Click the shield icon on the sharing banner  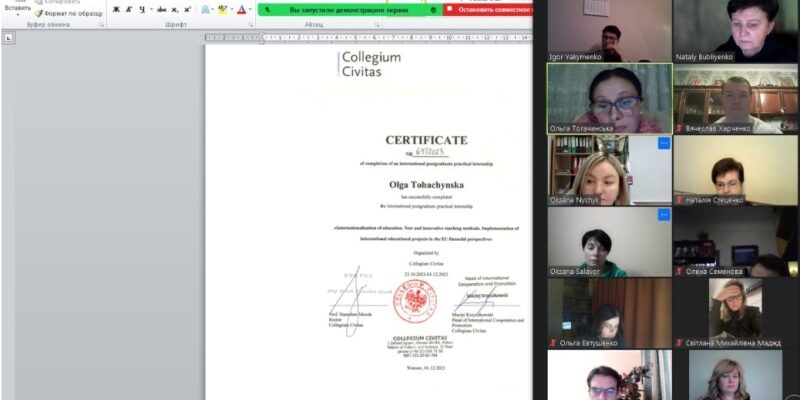coord(433,10)
